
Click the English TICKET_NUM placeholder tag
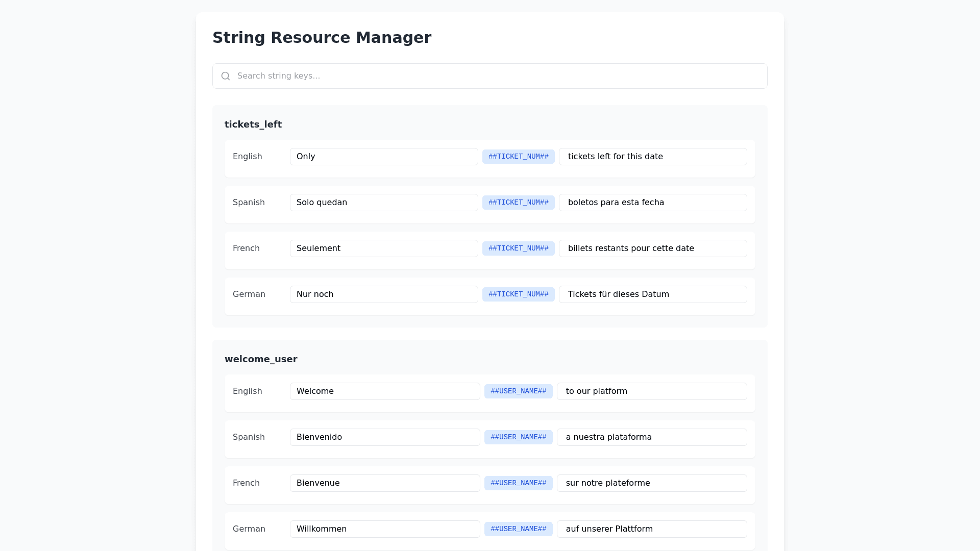[518, 157]
